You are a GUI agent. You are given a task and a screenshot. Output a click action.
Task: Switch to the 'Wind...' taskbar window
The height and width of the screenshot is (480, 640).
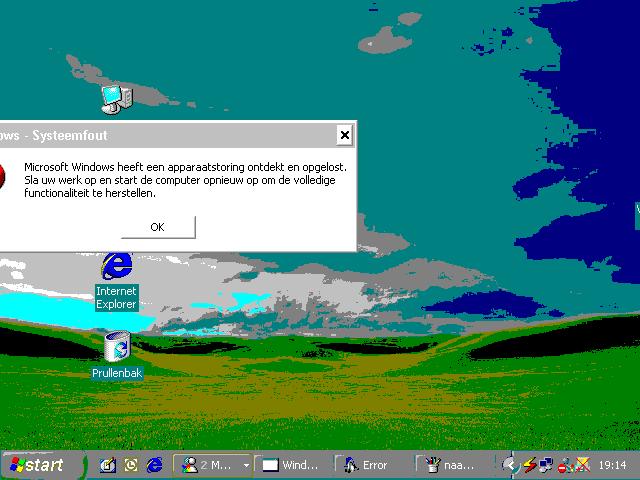pos(293,465)
